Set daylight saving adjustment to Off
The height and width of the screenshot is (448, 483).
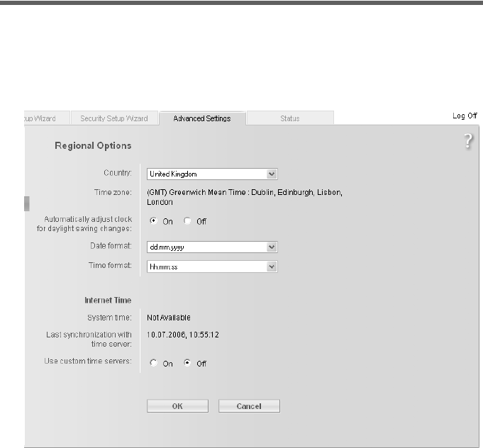coord(187,220)
